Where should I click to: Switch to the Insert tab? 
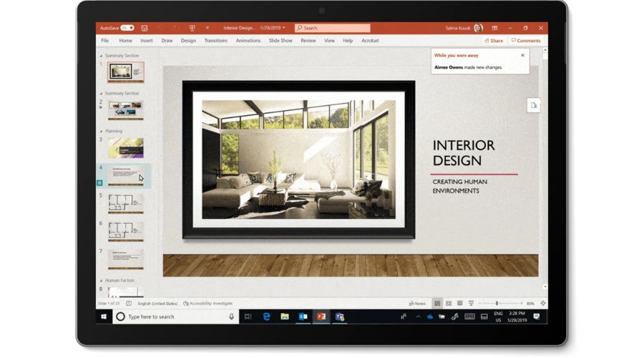[147, 41]
